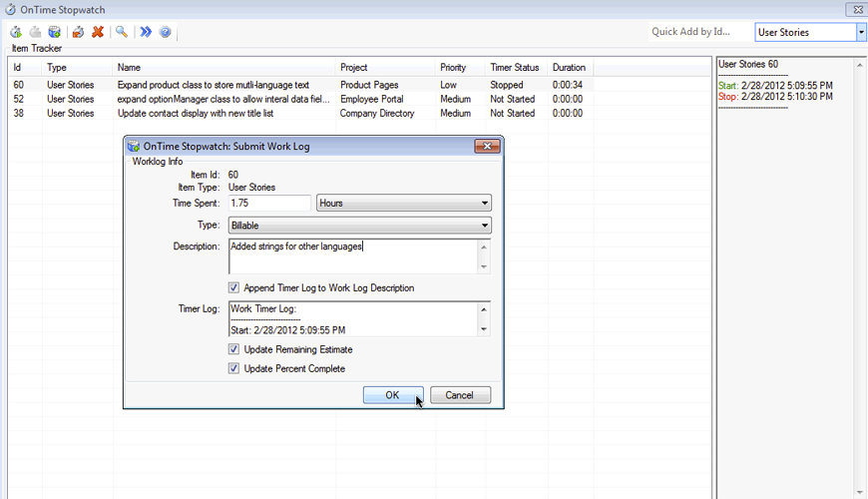
Task: Click the Description box down scroll arrow
Action: tap(484, 266)
